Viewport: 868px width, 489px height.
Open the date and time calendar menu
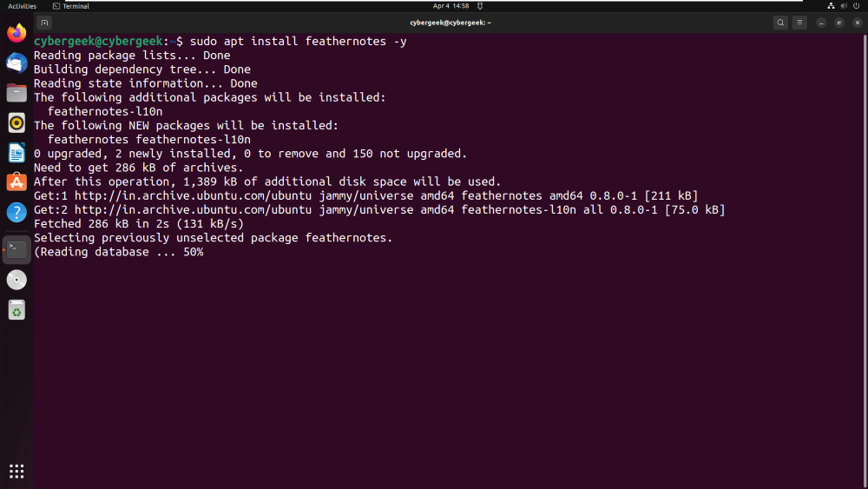click(450, 6)
